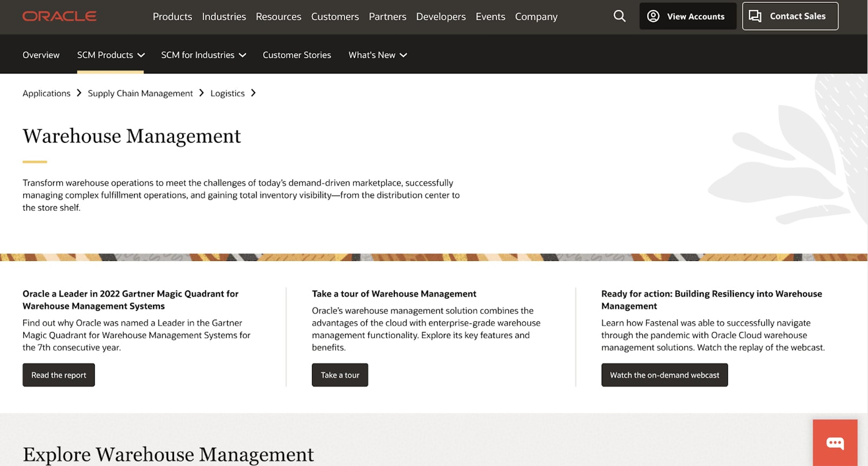Open the Resources menu
The image size is (868, 466).
coord(278,16)
